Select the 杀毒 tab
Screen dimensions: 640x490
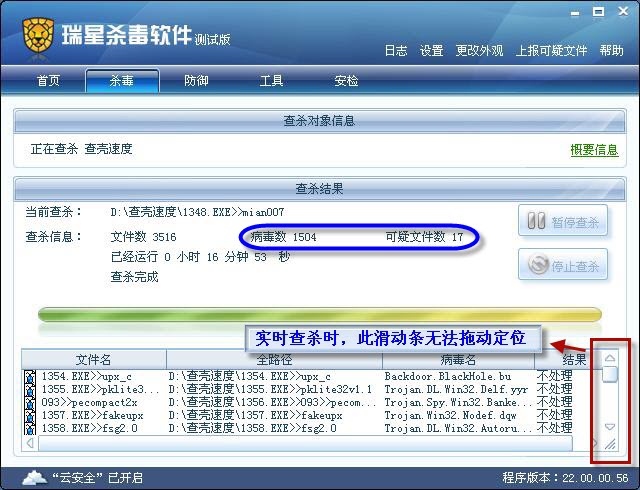pyautogui.click(x=122, y=80)
